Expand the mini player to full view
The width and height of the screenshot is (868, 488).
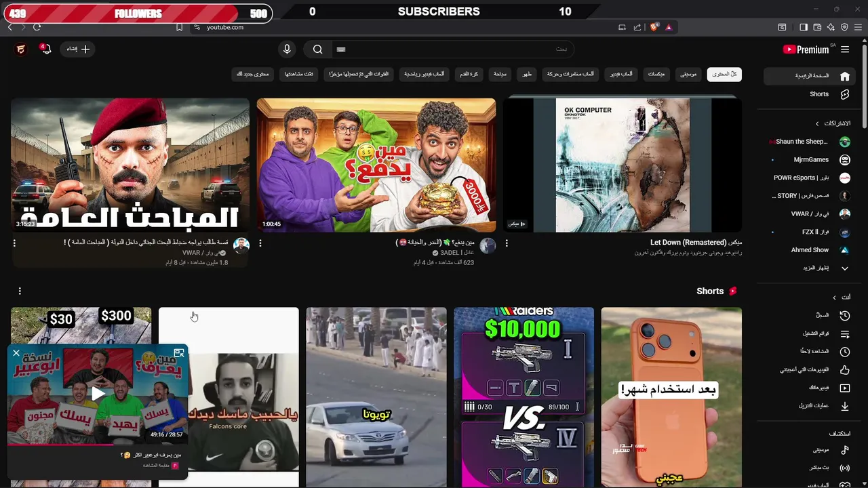179,353
